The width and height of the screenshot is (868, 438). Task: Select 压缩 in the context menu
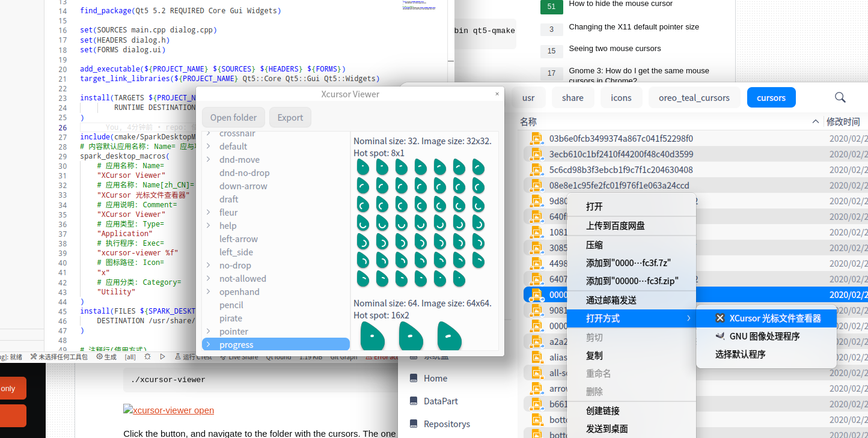click(594, 245)
